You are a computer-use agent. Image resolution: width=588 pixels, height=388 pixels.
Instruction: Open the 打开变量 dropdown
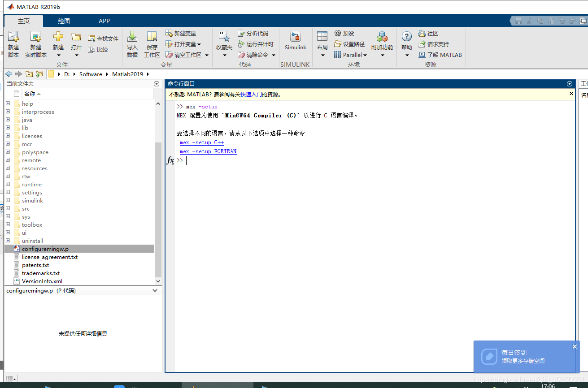(199, 44)
